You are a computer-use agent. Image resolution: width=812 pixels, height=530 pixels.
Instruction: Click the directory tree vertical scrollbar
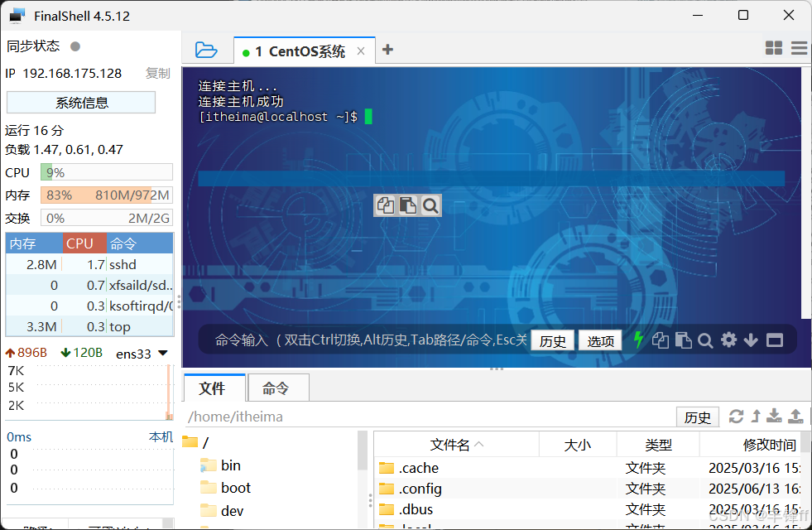click(363, 450)
